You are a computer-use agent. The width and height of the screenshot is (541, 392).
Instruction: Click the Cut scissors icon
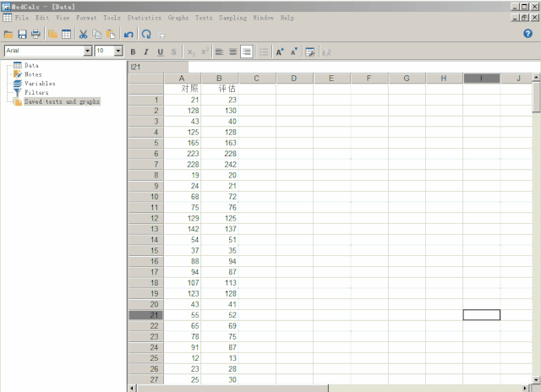pyautogui.click(x=83, y=34)
